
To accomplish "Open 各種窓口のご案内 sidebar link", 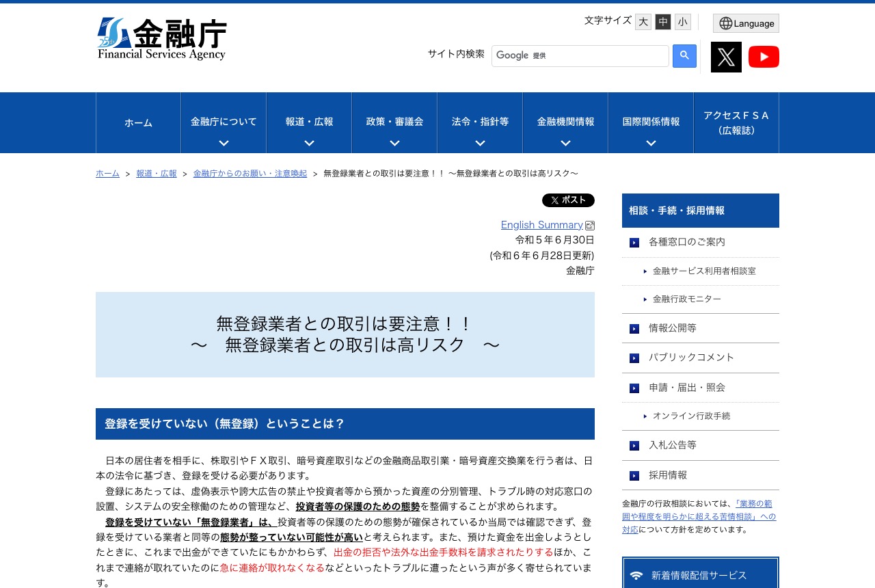I will click(x=687, y=242).
